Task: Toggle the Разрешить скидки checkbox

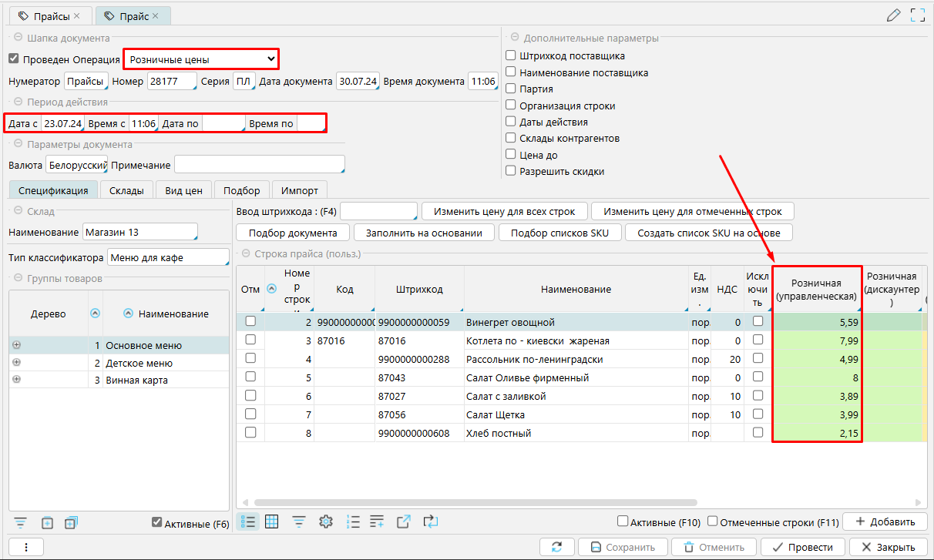Action: tap(511, 171)
